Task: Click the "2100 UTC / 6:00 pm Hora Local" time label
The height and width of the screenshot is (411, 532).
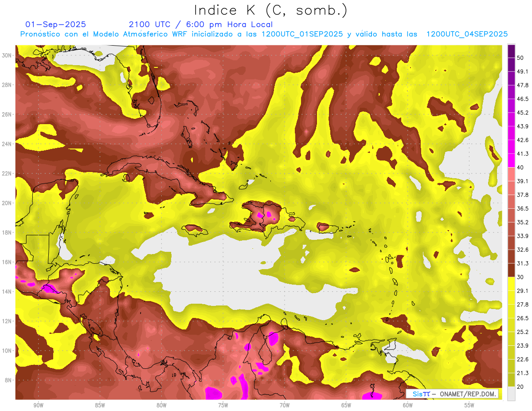Action: pyautogui.click(x=201, y=24)
